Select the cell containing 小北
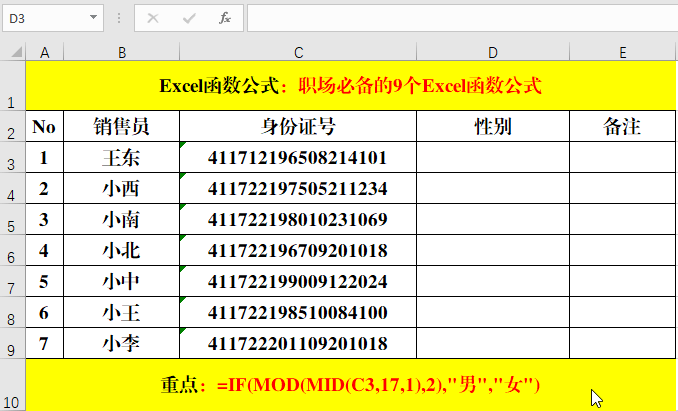Viewport: 678px width, 411px height. pyautogui.click(x=122, y=251)
